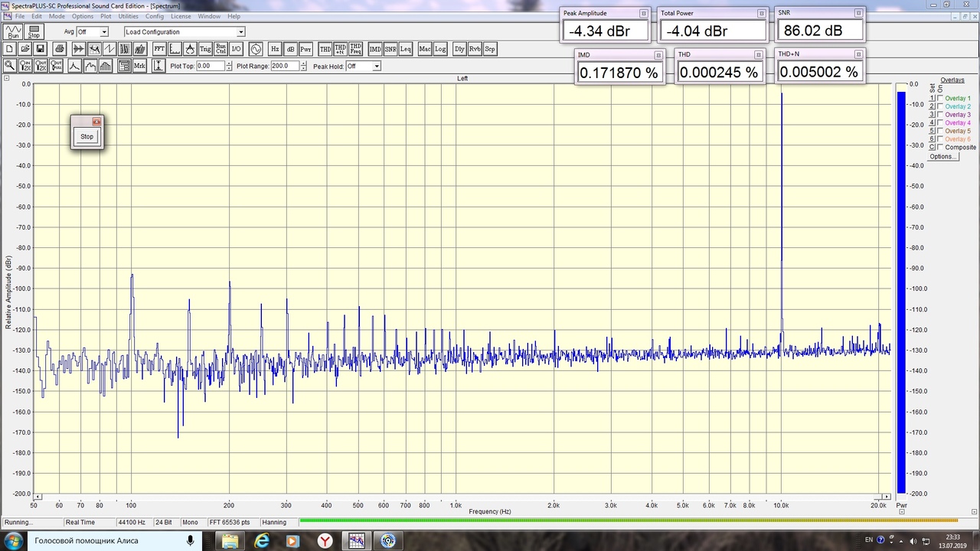Image resolution: width=980 pixels, height=551 pixels.
Task: Open the signal generator sine-wave icon
Action: click(256, 49)
